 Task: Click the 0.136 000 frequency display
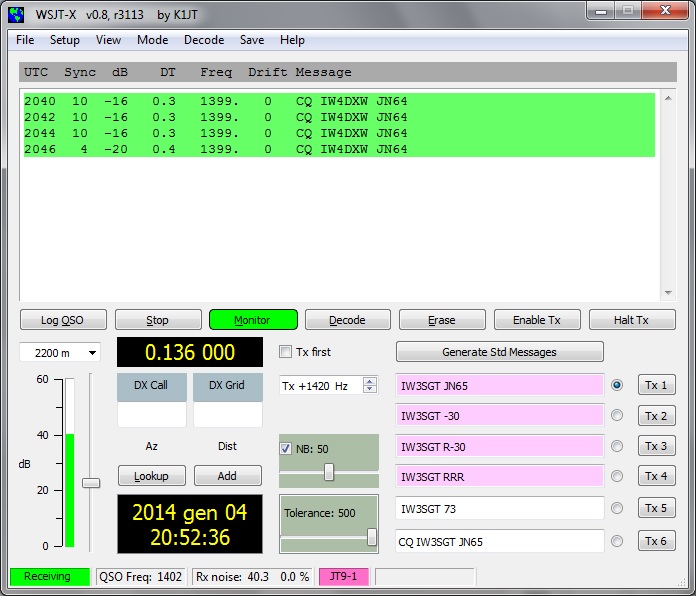coord(190,352)
